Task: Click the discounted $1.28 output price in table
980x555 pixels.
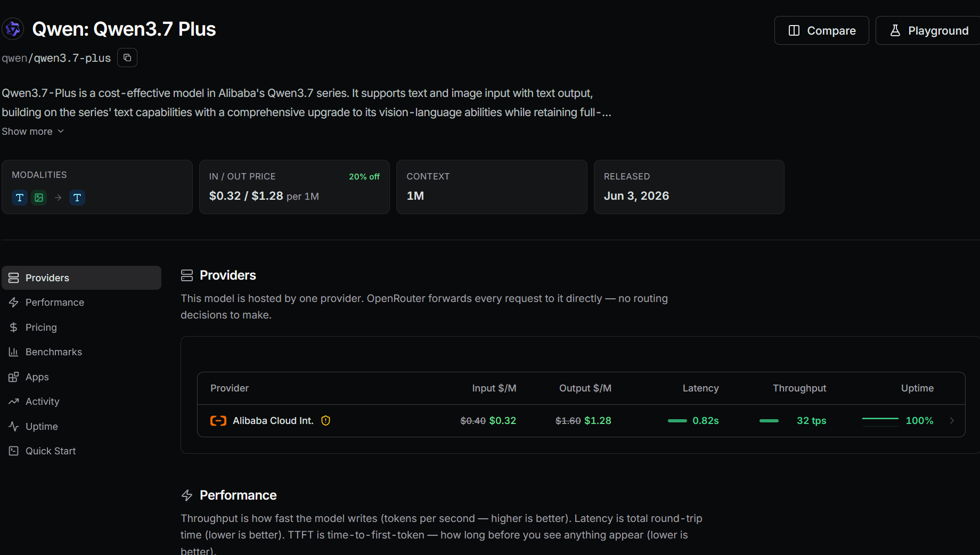Action: click(598, 421)
